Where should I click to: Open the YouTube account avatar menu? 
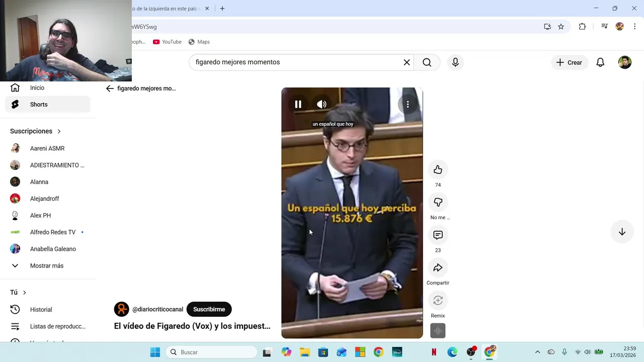coord(625,62)
